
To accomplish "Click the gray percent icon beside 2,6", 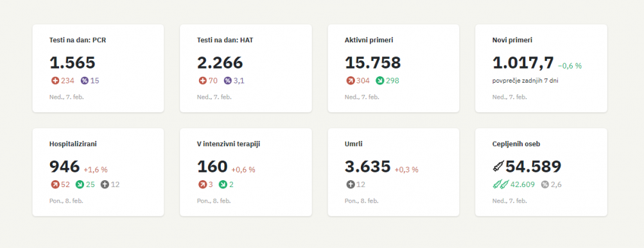I will pyautogui.click(x=545, y=185).
